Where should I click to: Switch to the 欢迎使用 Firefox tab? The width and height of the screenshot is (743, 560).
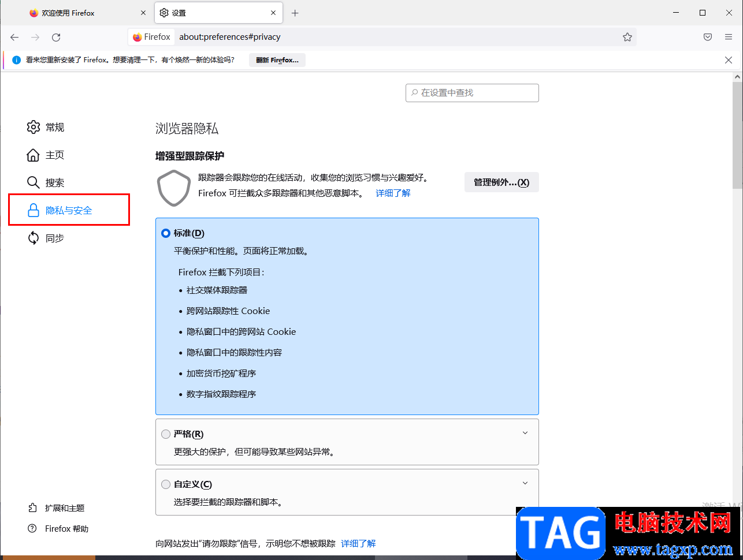88,13
